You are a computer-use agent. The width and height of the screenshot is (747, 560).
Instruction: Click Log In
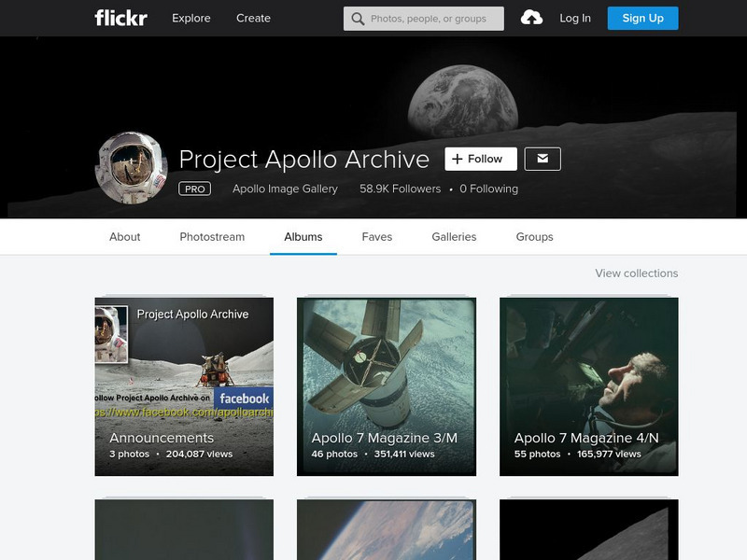[x=575, y=18]
